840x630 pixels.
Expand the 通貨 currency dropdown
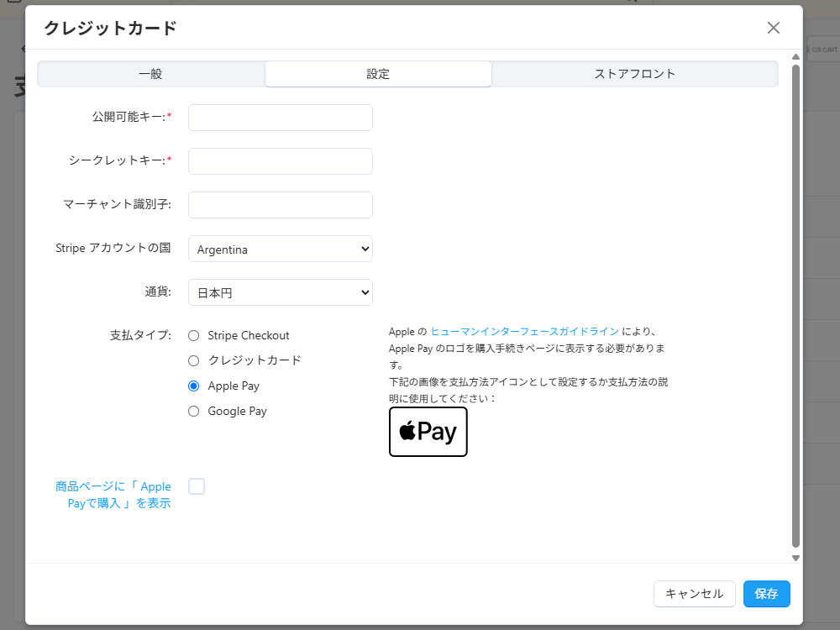click(280, 293)
